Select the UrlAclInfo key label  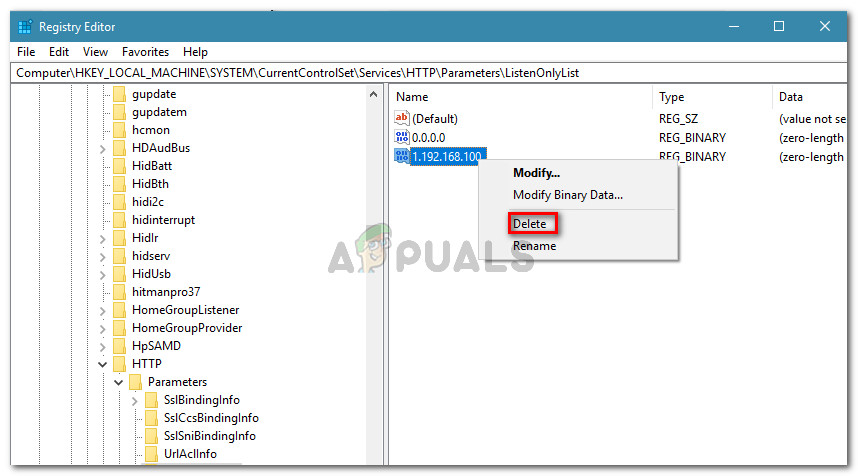(190, 454)
